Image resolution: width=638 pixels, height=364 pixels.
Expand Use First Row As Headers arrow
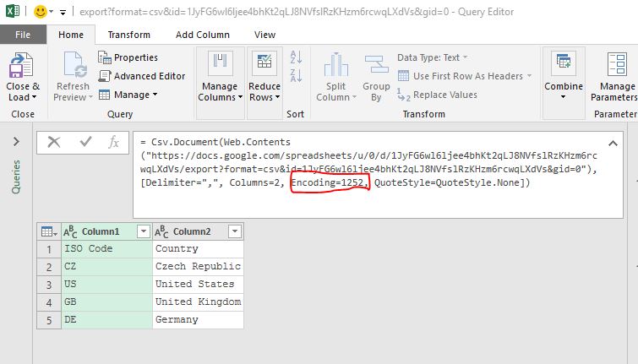pos(529,76)
